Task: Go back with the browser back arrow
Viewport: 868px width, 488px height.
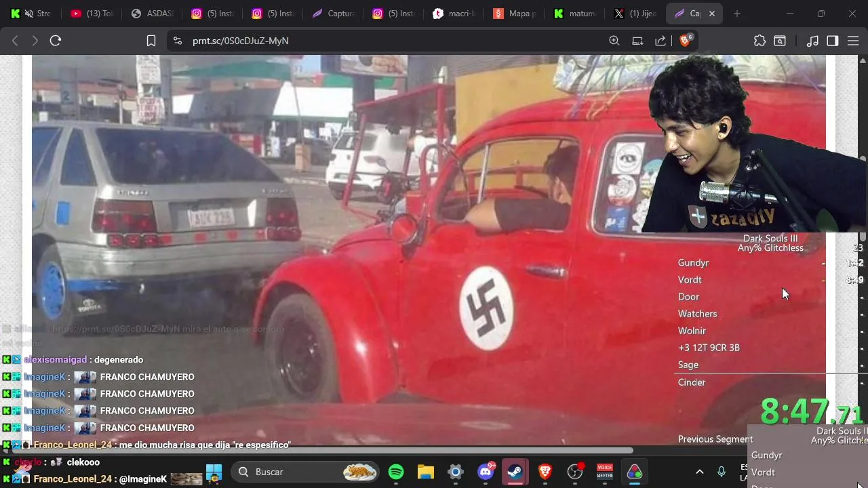Action: click(x=15, y=41)
